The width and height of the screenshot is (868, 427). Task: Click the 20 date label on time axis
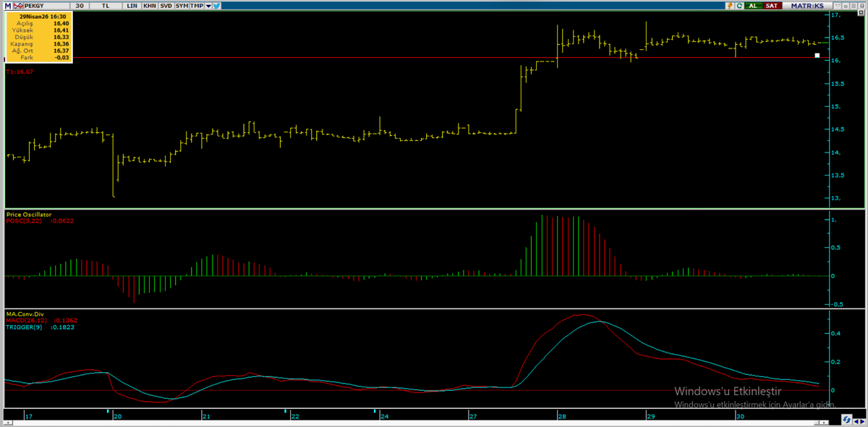(x=117, y=417)
